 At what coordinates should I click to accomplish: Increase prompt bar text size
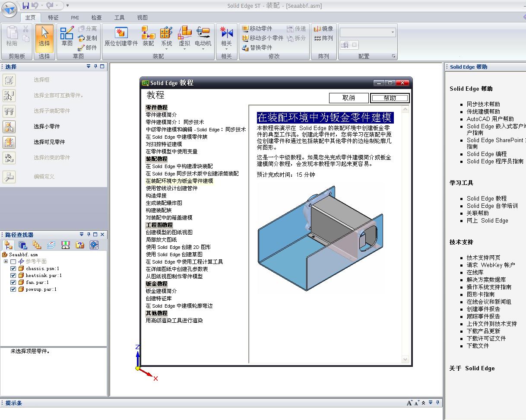[410, 403]
